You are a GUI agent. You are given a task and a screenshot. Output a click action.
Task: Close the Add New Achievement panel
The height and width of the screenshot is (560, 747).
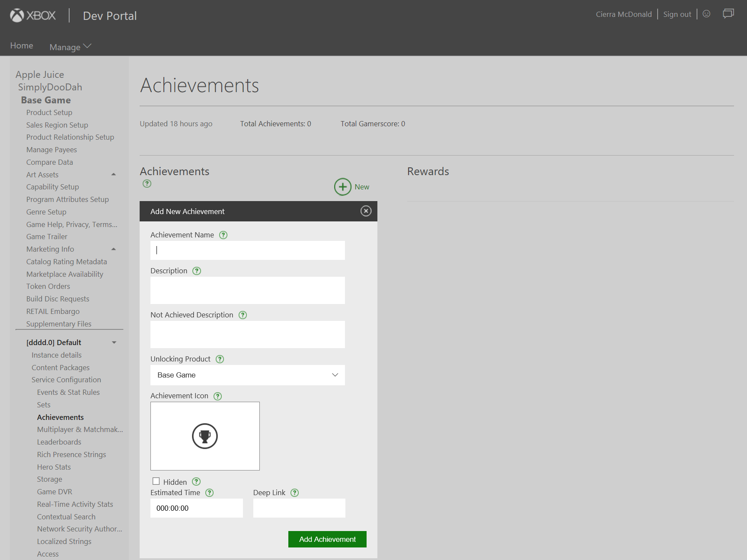[366, 211]
